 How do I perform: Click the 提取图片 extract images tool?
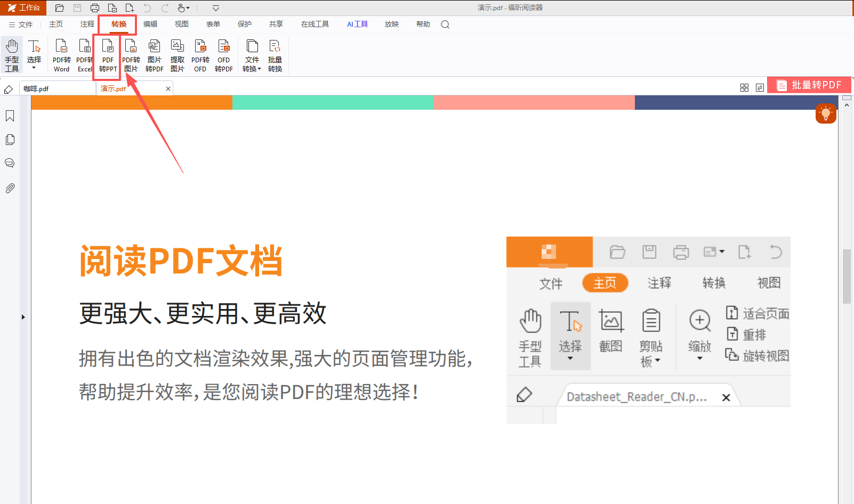click(x=178, y=55)
